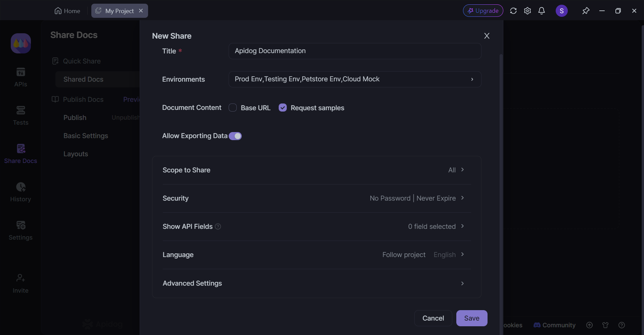This screenshot has height=335, width=644.
Task: Enable the Base URL checkbox
Action: 233,108
